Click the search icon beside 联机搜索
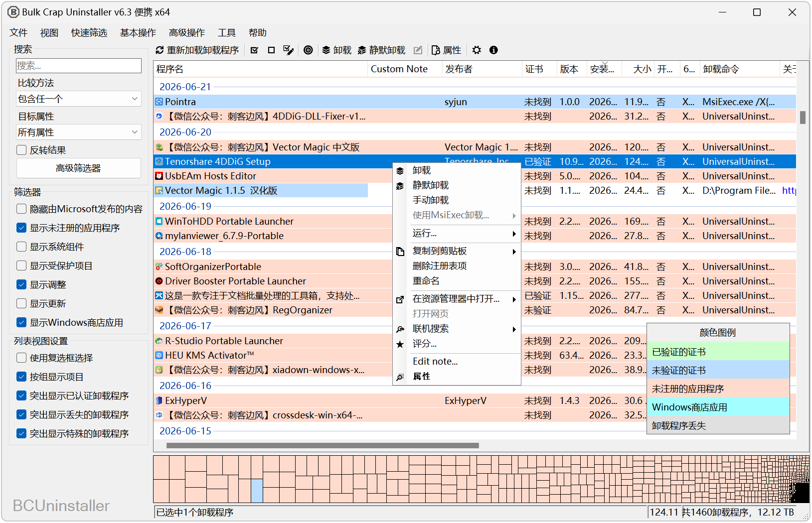The image size is (812, 523). [x=400, y=329]
